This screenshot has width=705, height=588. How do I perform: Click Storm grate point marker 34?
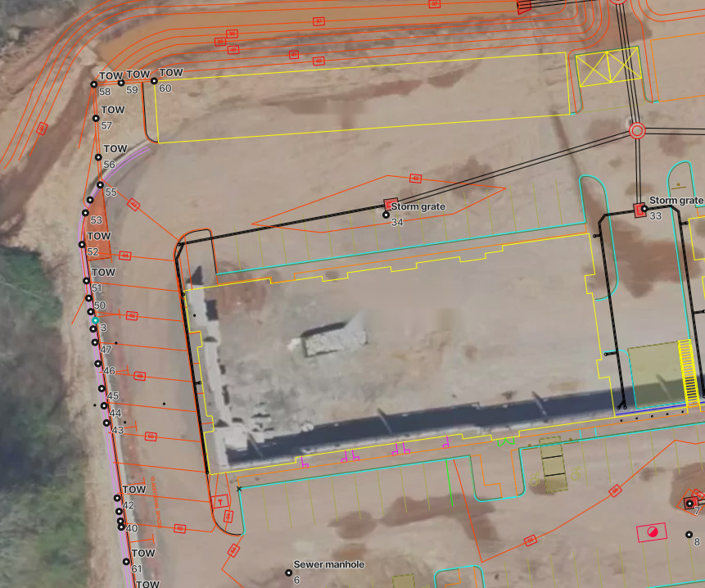386,215
